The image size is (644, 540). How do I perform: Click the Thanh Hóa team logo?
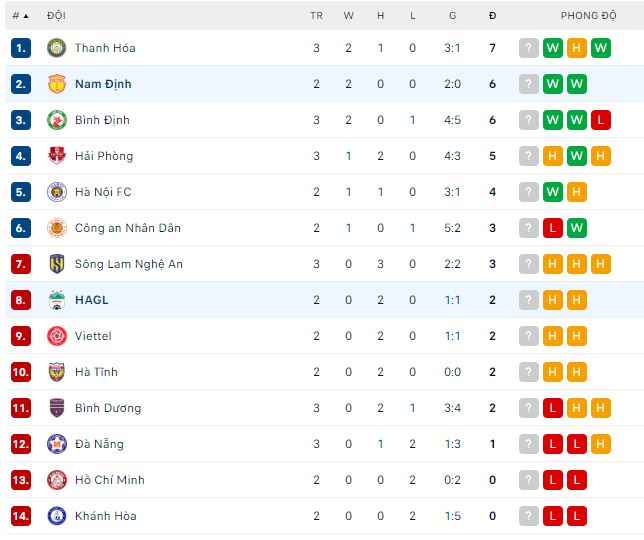(56, 48)
